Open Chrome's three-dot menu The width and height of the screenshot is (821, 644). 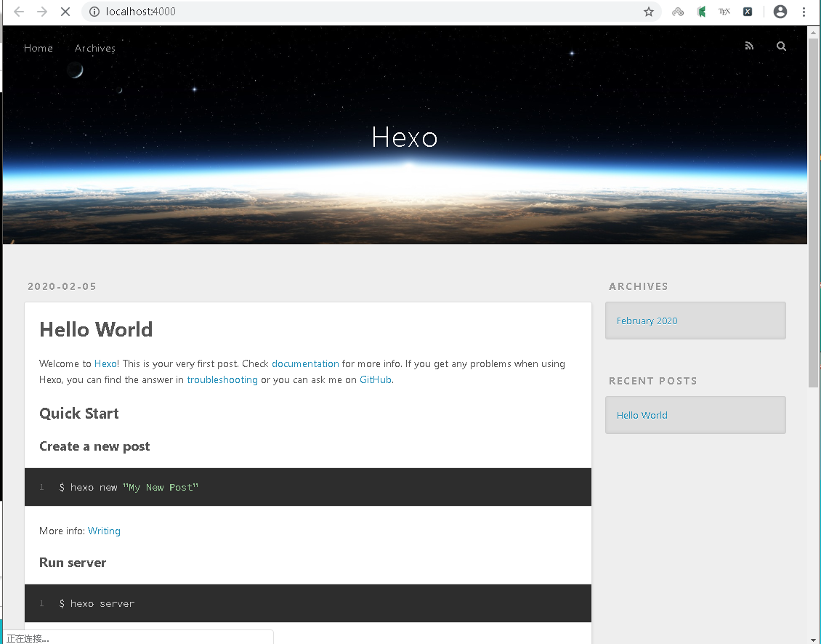pos(804,12)
